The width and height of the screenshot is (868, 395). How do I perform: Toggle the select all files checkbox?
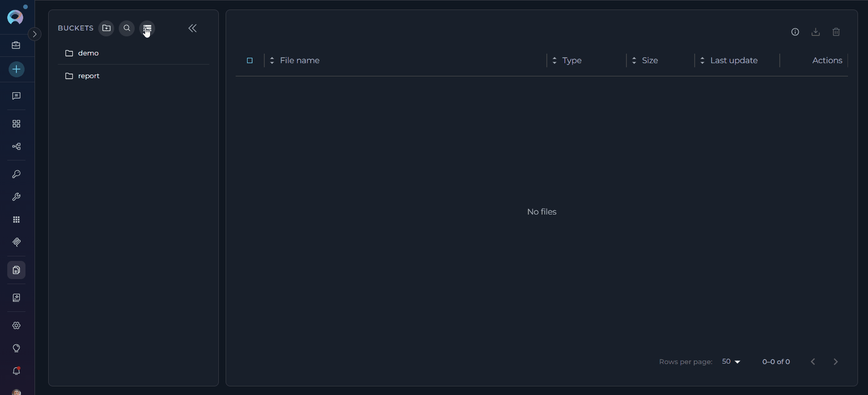[x=250, y=60]
